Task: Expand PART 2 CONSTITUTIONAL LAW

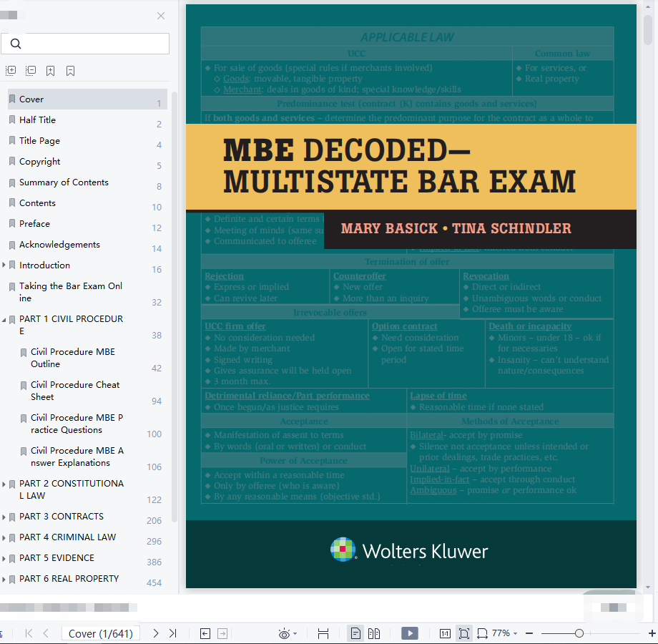Action: [x=4, y=484]
